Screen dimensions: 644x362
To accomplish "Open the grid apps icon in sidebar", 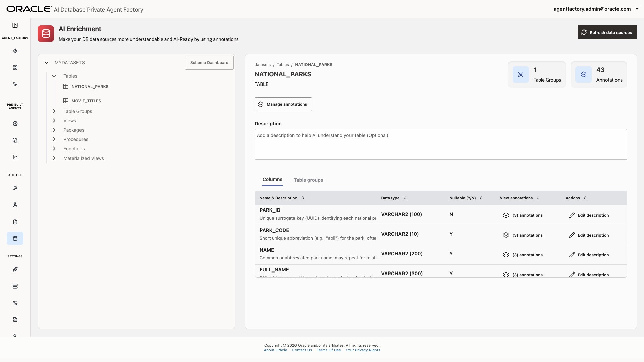I will point(15,68).
